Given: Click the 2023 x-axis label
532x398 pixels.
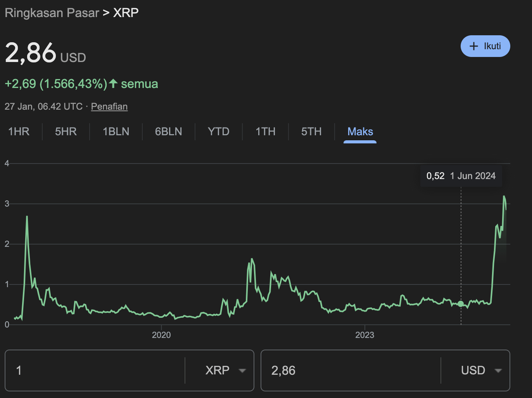Looking at the screenshot, I should click(364, 335).
